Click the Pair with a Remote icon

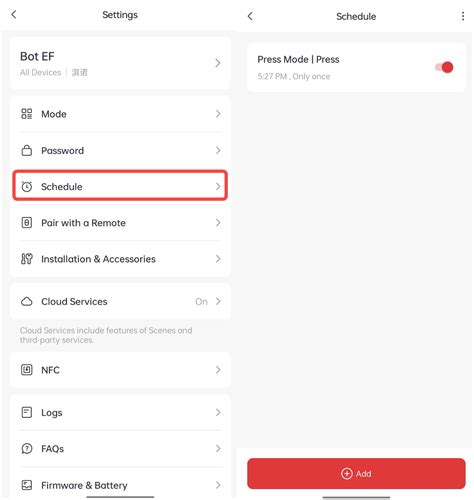(x=27, y=222)
